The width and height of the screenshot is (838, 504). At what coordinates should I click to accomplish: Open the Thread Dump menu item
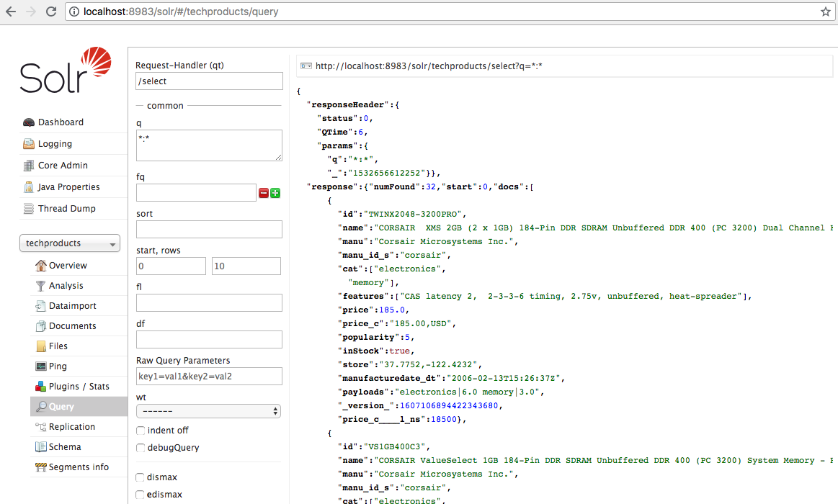point(67,209)
